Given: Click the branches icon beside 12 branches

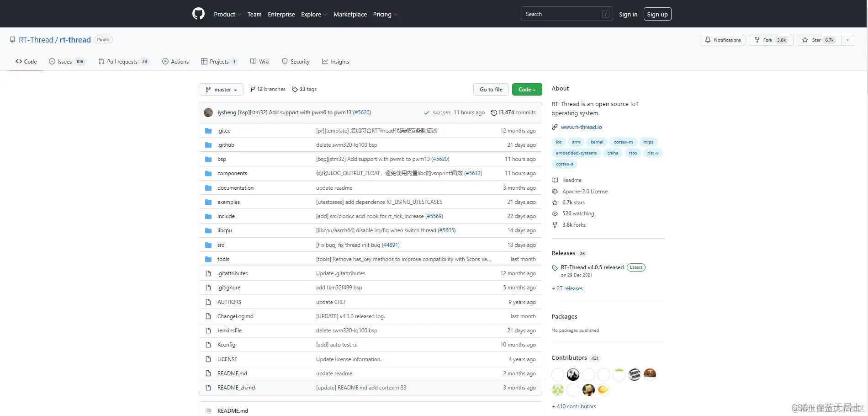Looking at the screenshot, I should coord(253,89).
